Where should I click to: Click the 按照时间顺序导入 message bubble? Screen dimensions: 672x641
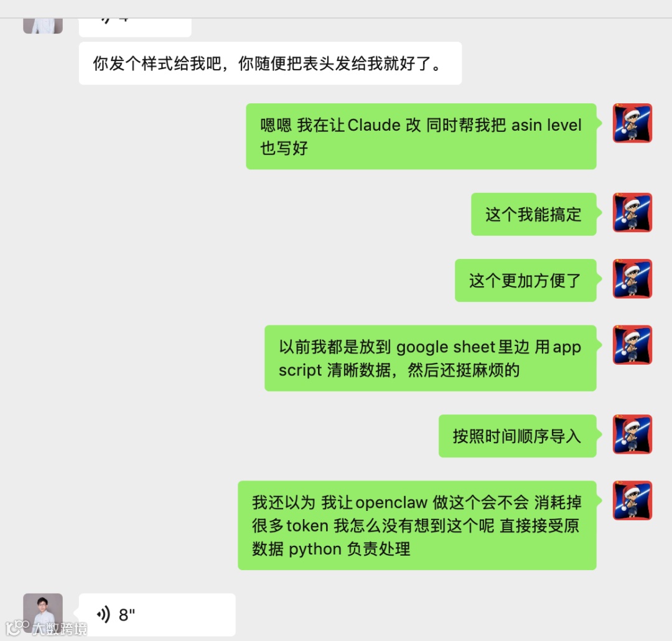(x=517, y=436)
